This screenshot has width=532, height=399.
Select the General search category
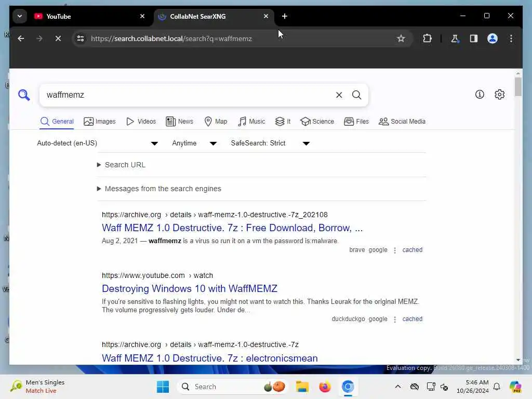[x=57, y=122]
